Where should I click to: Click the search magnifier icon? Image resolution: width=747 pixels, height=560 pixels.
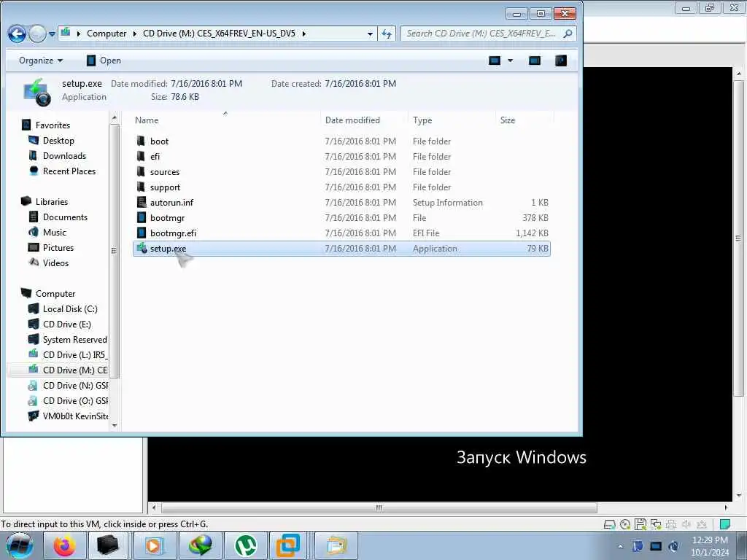pyautogui.click(x=568, y=34)
